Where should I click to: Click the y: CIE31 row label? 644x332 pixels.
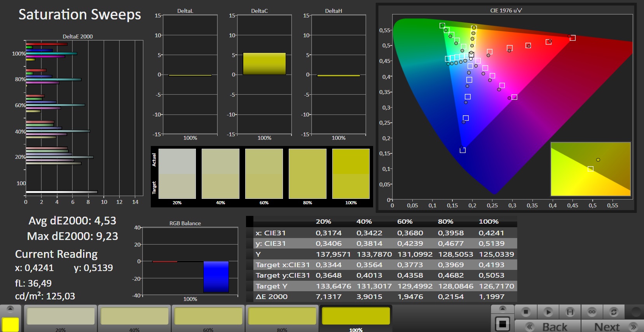pyautogui.click(x=271, y=243)
